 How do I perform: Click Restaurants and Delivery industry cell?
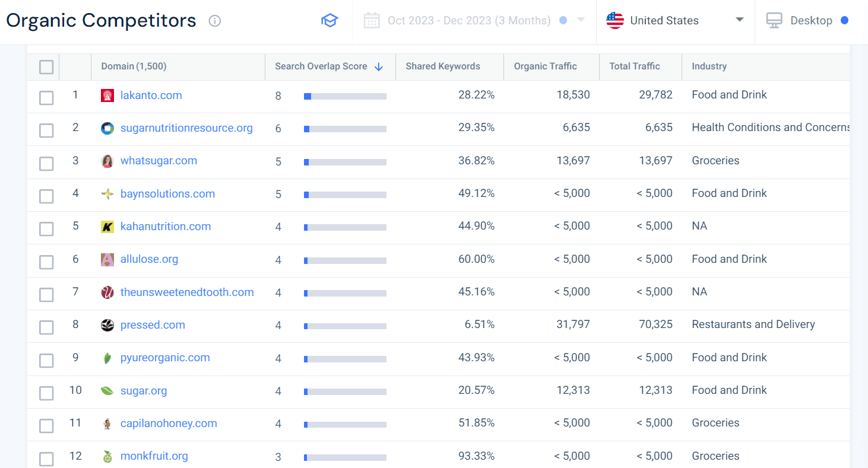(753, 324)
